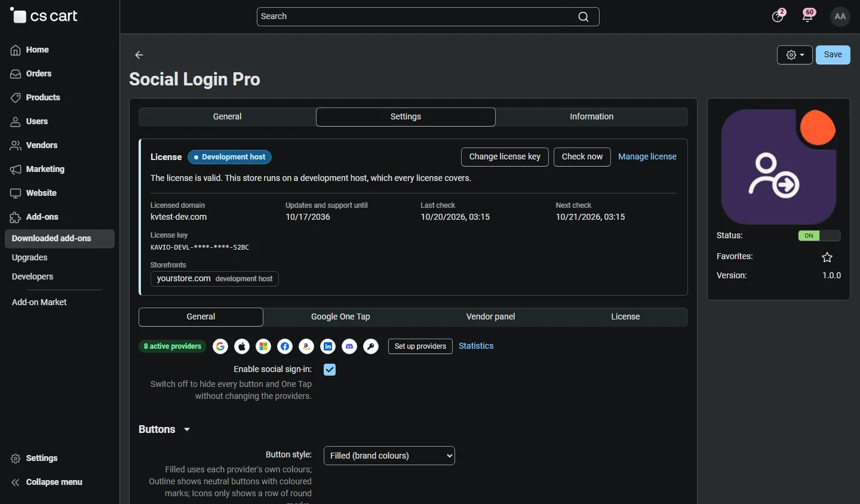Click the LinkedIn provider icon
This screenshot has height=504, width=860.
pyautogui.click(x=328, y=346)
